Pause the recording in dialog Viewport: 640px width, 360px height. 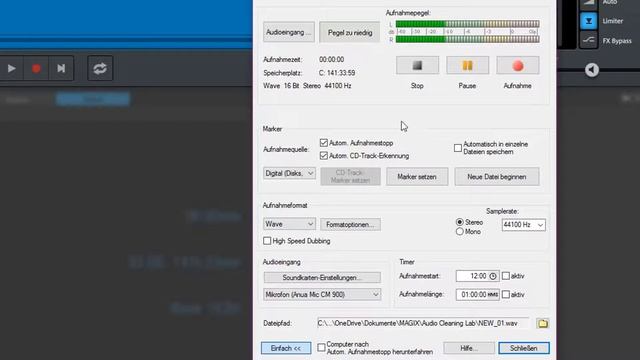(x=467, y=65)
